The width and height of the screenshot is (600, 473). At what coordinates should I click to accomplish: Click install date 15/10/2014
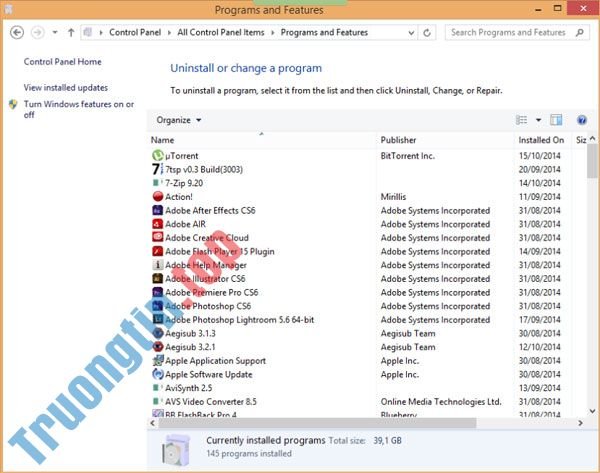(x=540, y=156)
